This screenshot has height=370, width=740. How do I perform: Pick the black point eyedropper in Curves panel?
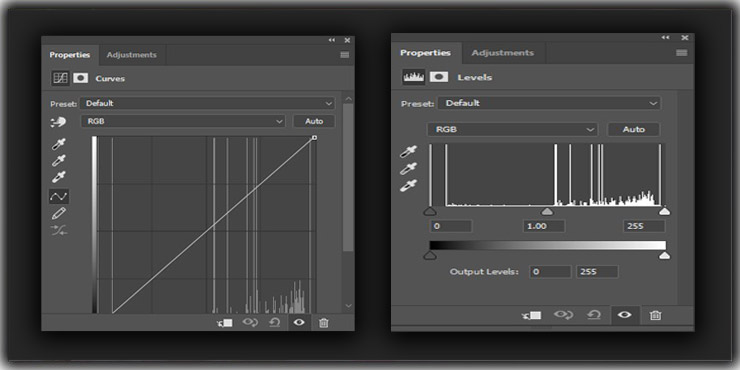(x=59, y=143)
